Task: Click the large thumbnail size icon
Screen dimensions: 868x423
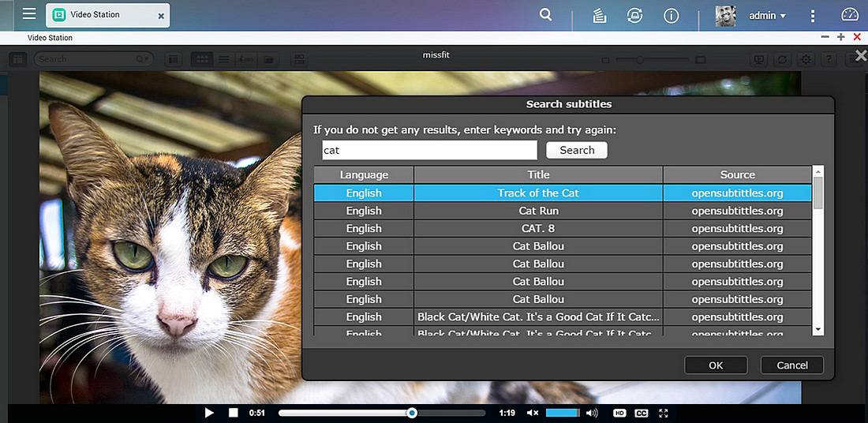Action: click(x=700, y=60)
